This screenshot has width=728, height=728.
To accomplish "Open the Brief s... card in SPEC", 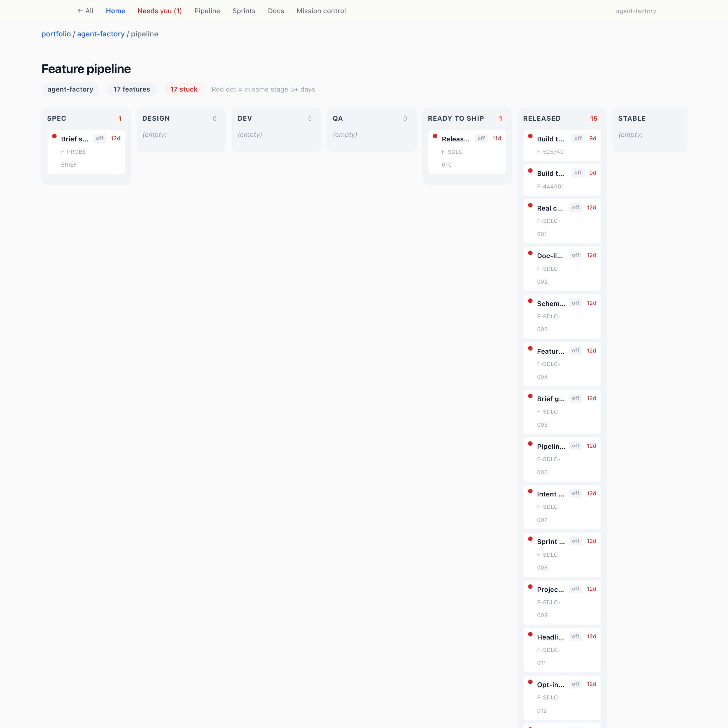I will pos(86,152).
